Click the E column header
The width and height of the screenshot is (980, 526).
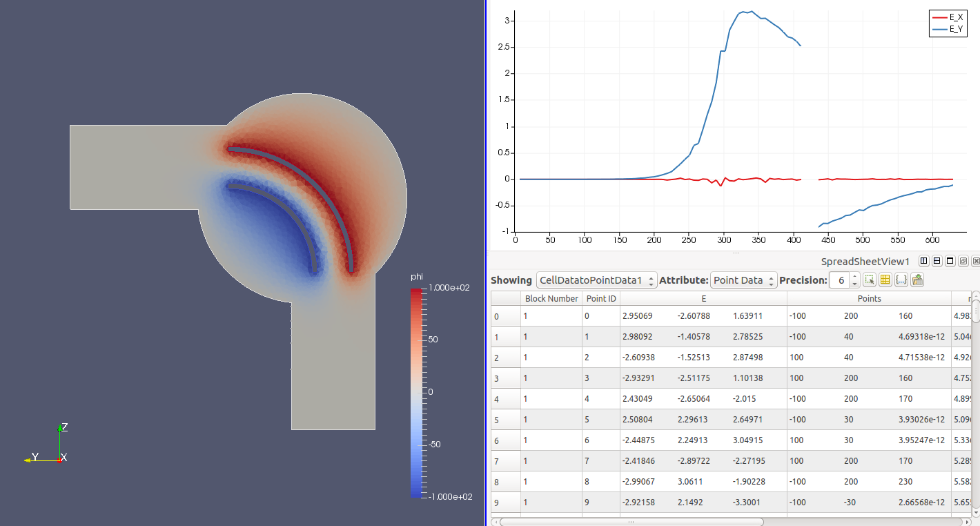703,298
